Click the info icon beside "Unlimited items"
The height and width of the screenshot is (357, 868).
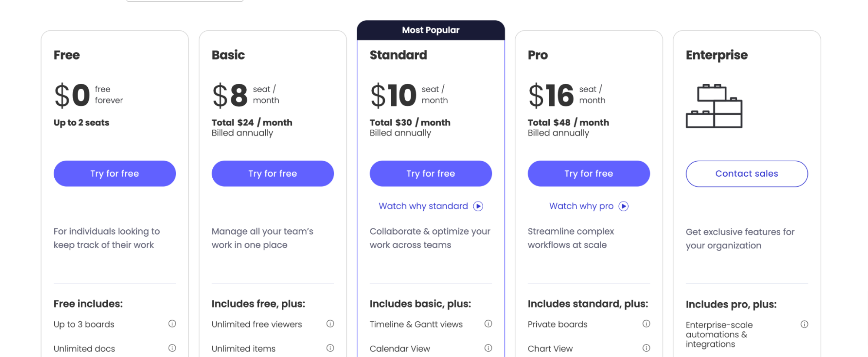point(330,348)
